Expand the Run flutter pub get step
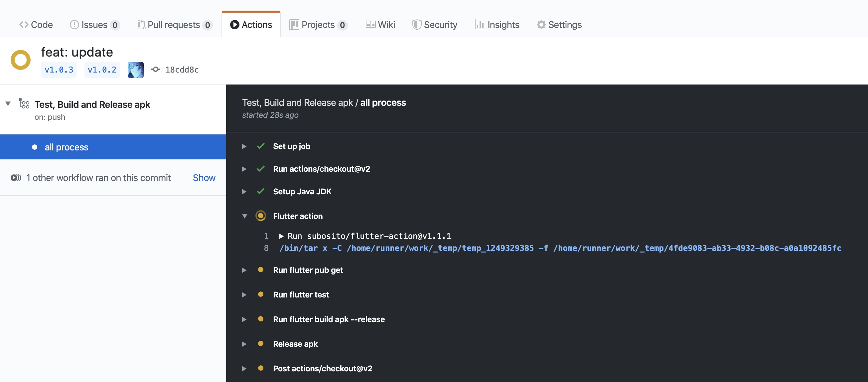Image resolution: width=868 pixels, height=382 pixels. [x=244, y=270]
